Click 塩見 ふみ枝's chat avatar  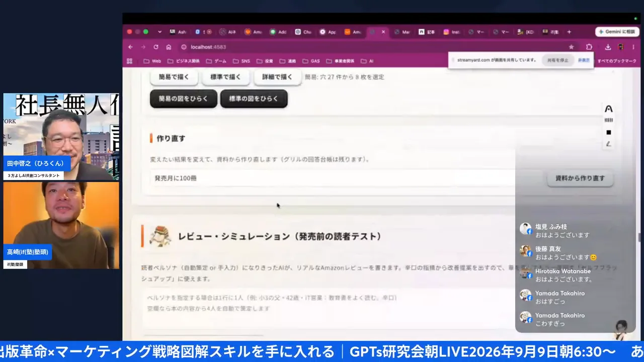(x=526, y=229)
